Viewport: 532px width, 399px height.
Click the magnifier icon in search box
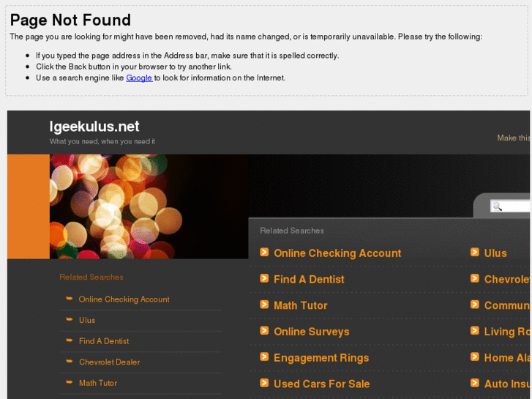click(x=498, y=206)
